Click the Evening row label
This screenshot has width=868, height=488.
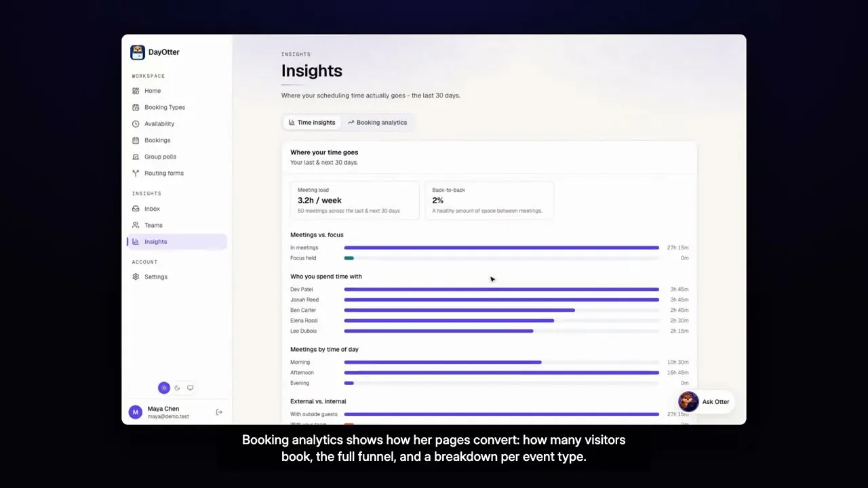click(300, 383)
